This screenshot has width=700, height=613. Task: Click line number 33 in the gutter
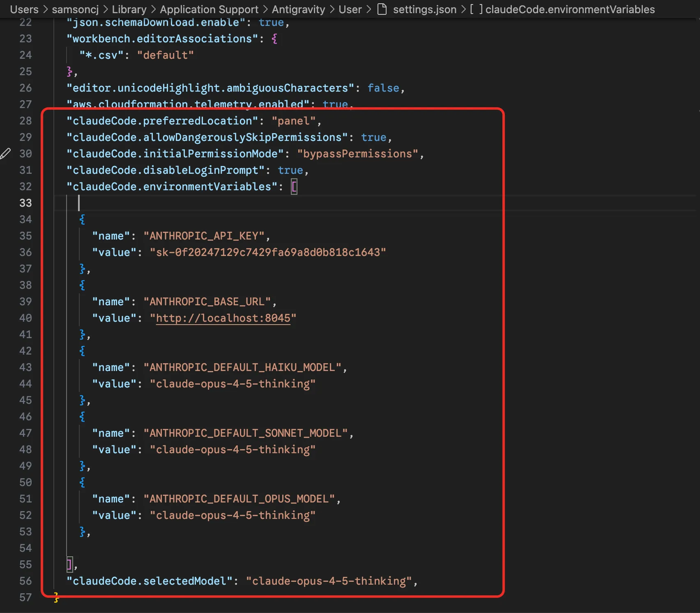click(x=25, y=203)
